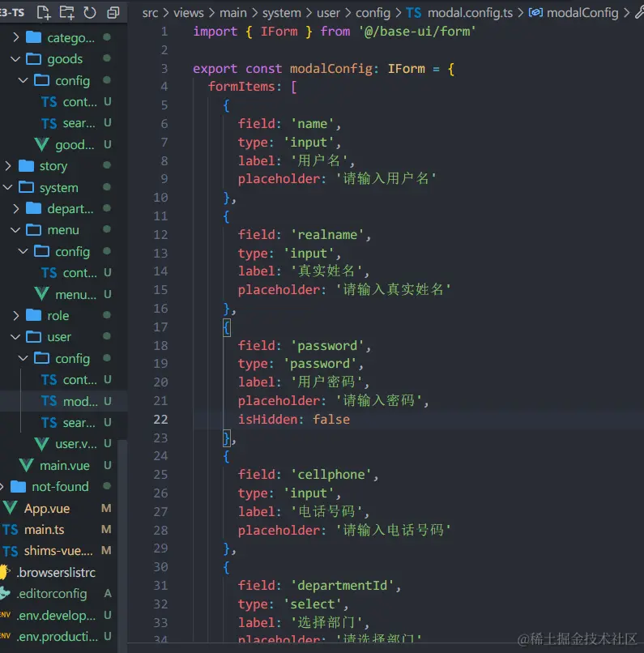Click the config breadcrumb segment
Viewport: 644px width, 653px height.
(x=373, y=13)
